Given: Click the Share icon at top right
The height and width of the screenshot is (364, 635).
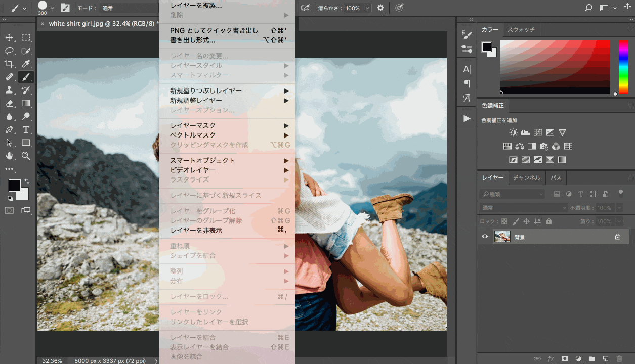Looking at the screenshot, I should [x=628, y=8].
